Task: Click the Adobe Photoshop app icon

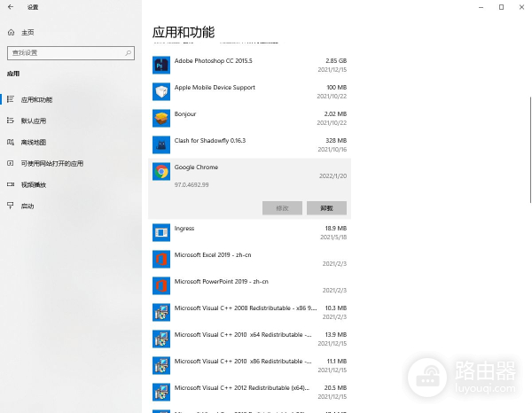Action: pos(161,65)
